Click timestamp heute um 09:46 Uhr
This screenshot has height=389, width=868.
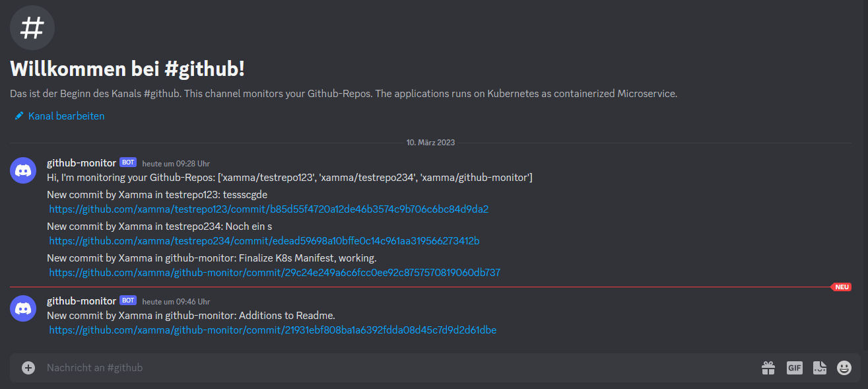point(176,301)
